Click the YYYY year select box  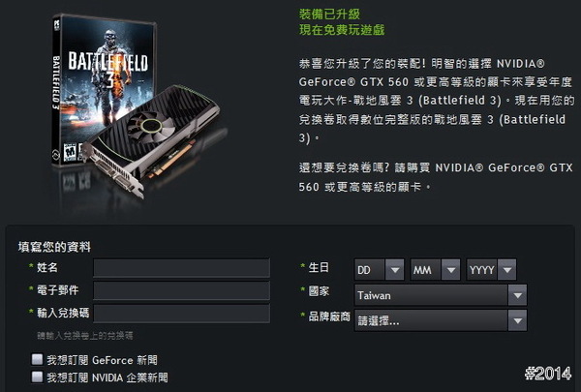point(491,269)
